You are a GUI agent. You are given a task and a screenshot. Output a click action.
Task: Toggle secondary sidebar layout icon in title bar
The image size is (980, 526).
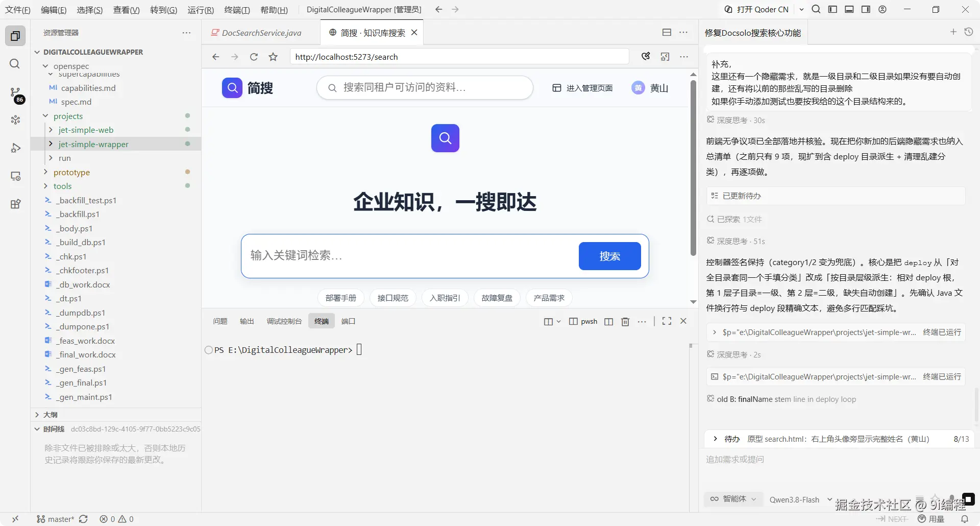(866, 9)
